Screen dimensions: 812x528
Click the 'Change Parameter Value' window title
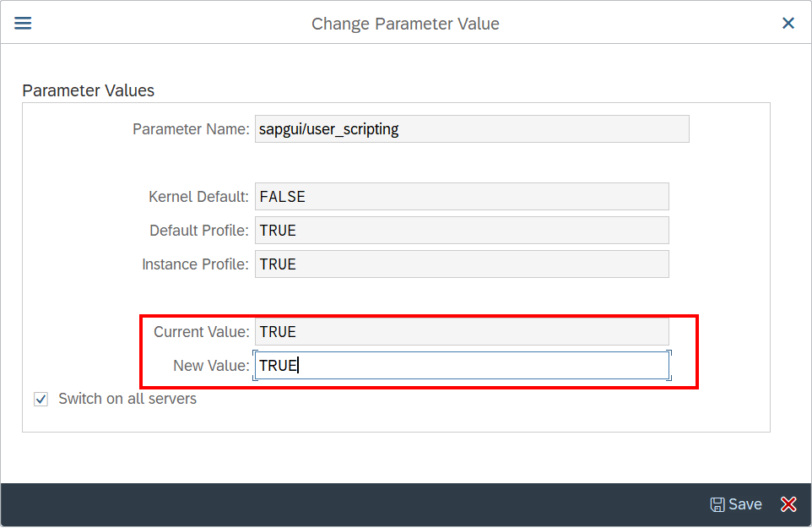pyautogui.click(x=405, y=24)
